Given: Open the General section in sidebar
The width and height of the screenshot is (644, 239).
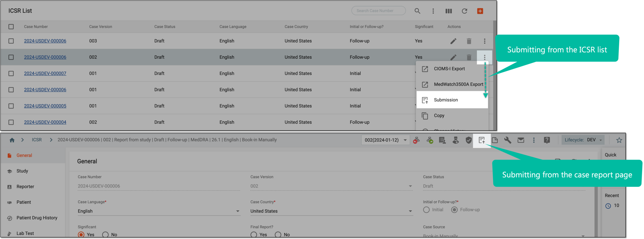Looking at the screenshot, I should [33, 155].
